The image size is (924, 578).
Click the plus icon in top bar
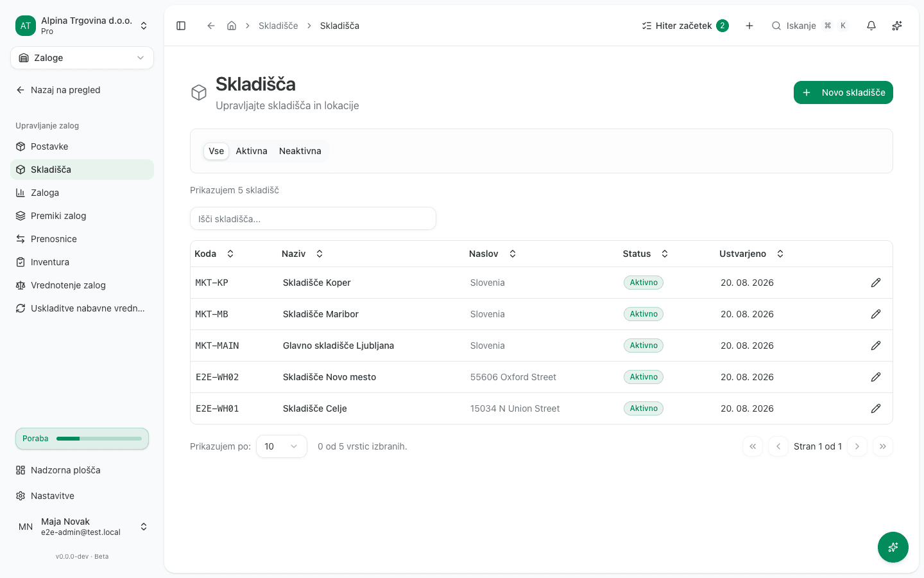[x=749, y=26]
